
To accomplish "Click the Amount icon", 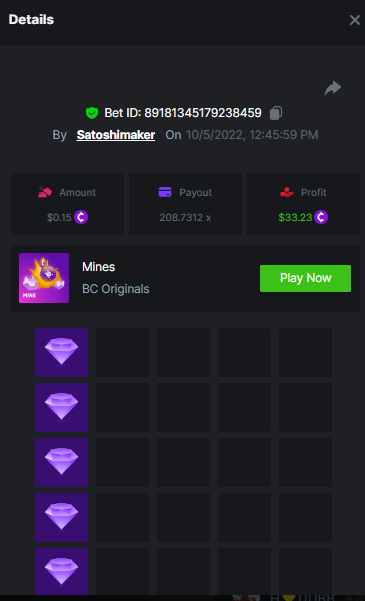I will (45, 192).
